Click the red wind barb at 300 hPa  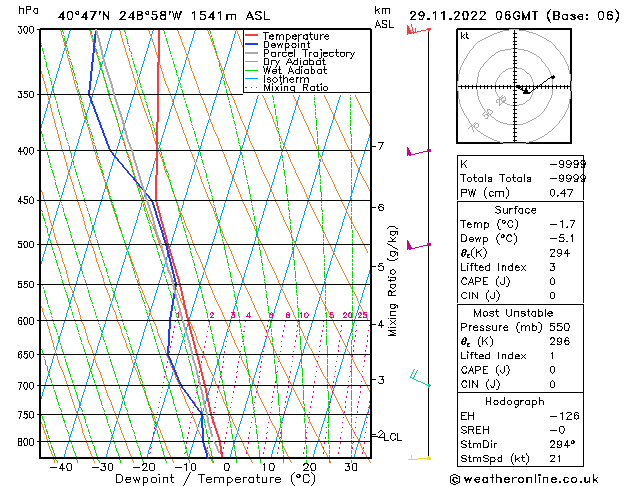pos(419,30)
